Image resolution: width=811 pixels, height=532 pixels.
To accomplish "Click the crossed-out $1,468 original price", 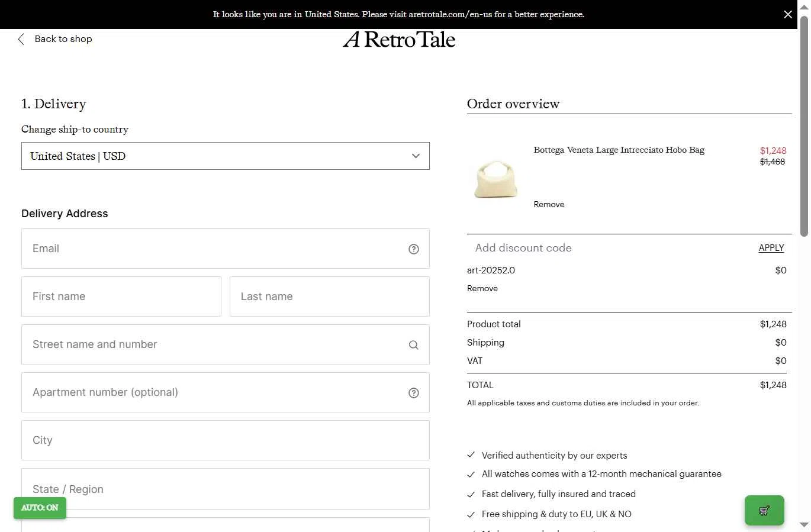I will 773,162.
